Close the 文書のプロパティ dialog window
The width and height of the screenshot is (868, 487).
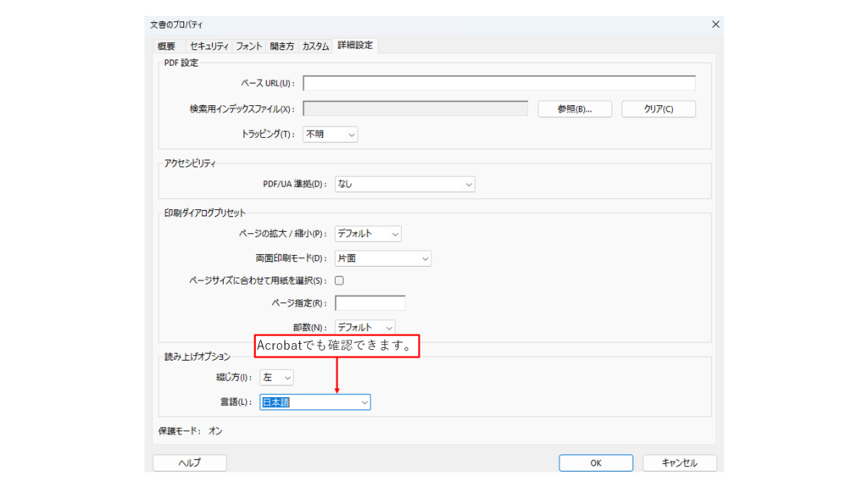[x=715, y=25]
